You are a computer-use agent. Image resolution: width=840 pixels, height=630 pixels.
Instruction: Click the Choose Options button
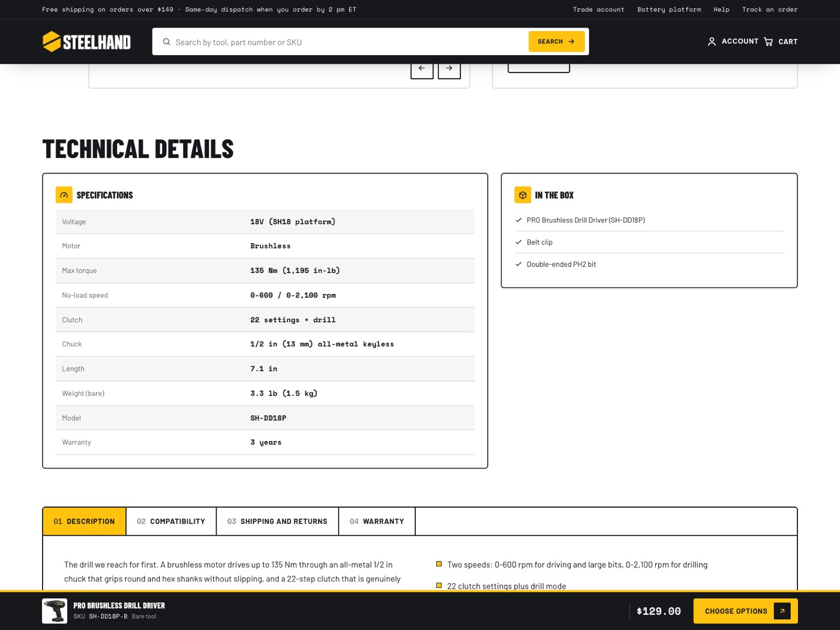point(745,611)
